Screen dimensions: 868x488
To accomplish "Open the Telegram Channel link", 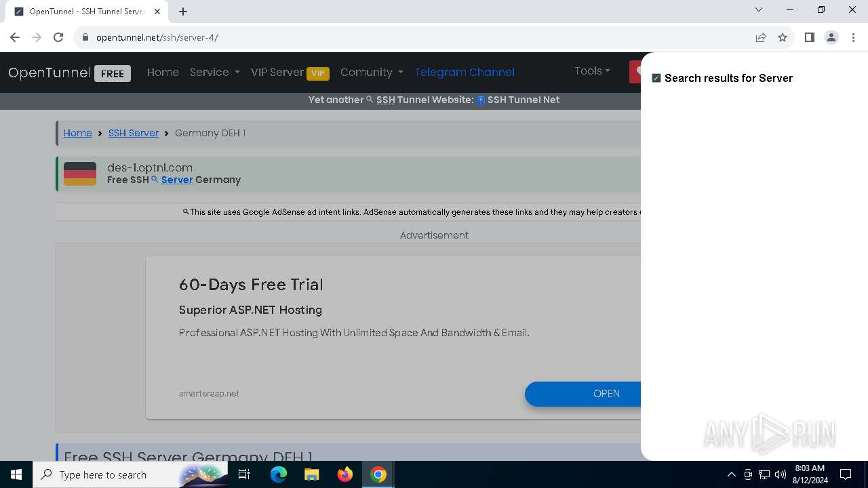I will (465, 72).
